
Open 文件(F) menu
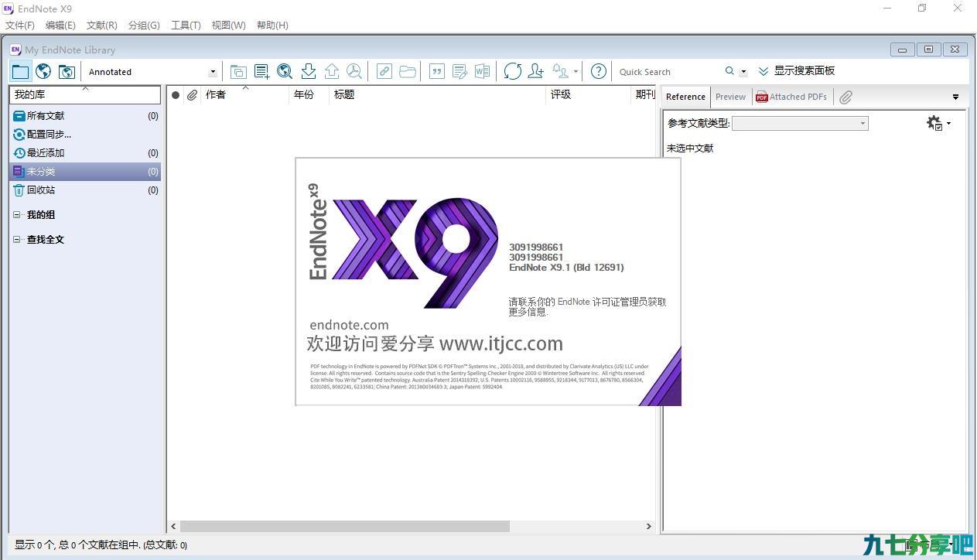(x=20, y=26)
